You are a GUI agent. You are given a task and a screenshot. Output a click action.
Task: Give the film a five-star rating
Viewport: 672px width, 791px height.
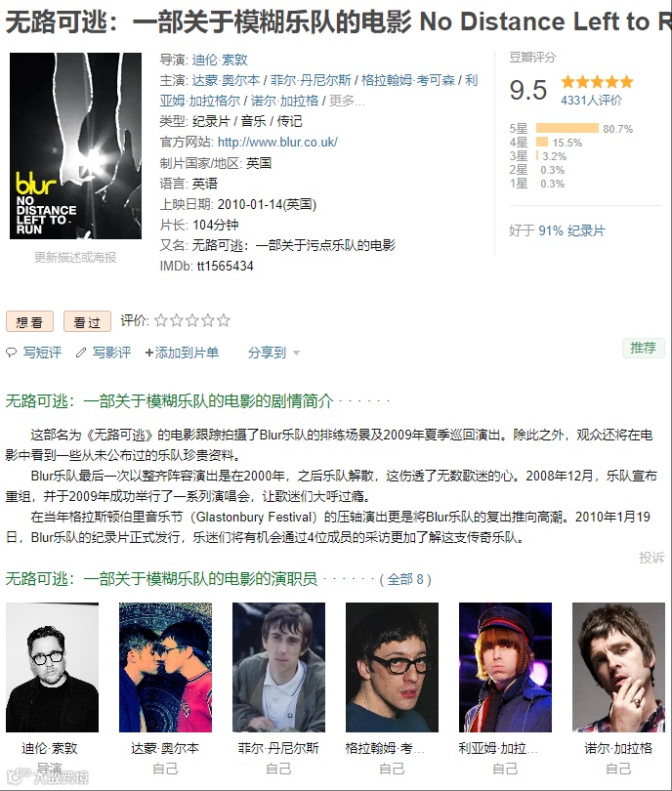(224, 320)
